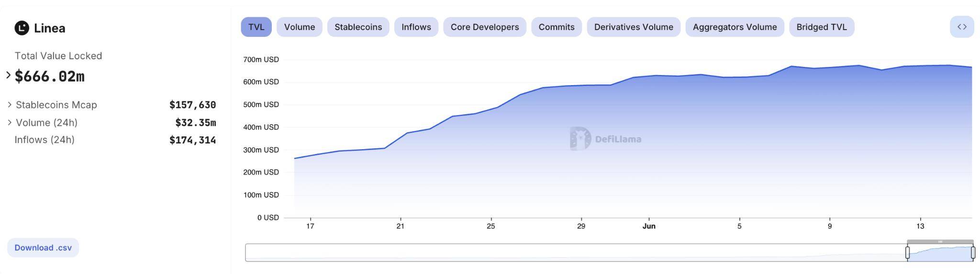Toggle the Commits chart chip
The height and width of the screenshot is (274, 980).
[x=557, y=27]
